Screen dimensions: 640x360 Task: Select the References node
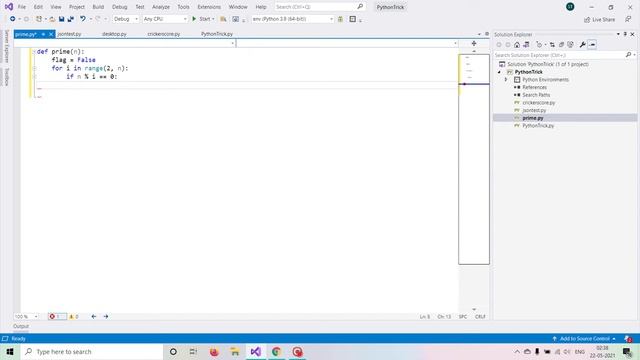click(534, 87)
